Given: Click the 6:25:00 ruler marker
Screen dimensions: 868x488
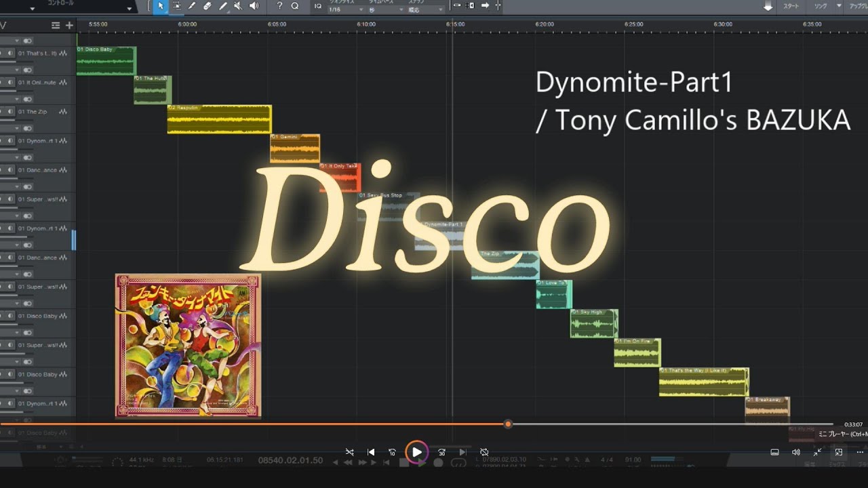Looking at the screenshot, I should [633, 24].
